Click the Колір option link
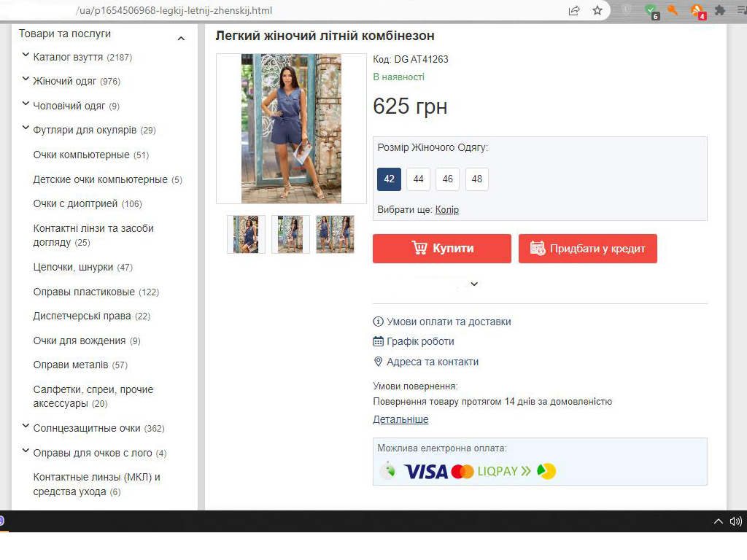747x560 pixels. point(447,209)
